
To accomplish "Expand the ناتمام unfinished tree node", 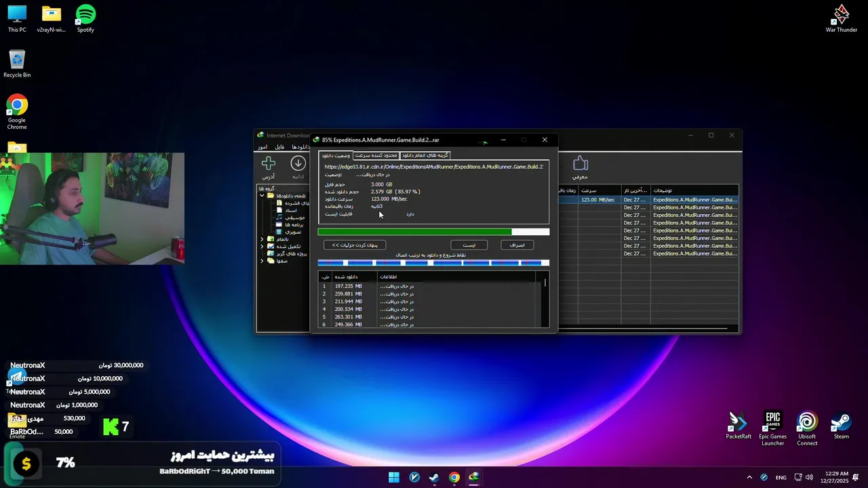I will (262, 239).
